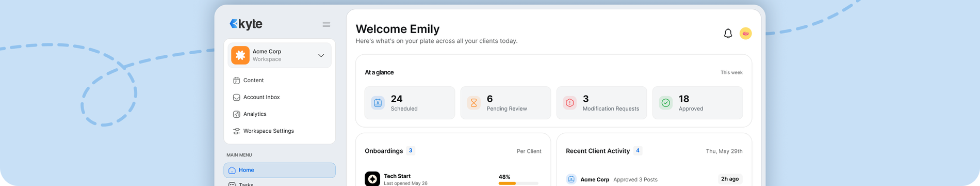Click the Workspace Settings sliders icon
This screenshot has width=980, height=186.
[236, 131]
